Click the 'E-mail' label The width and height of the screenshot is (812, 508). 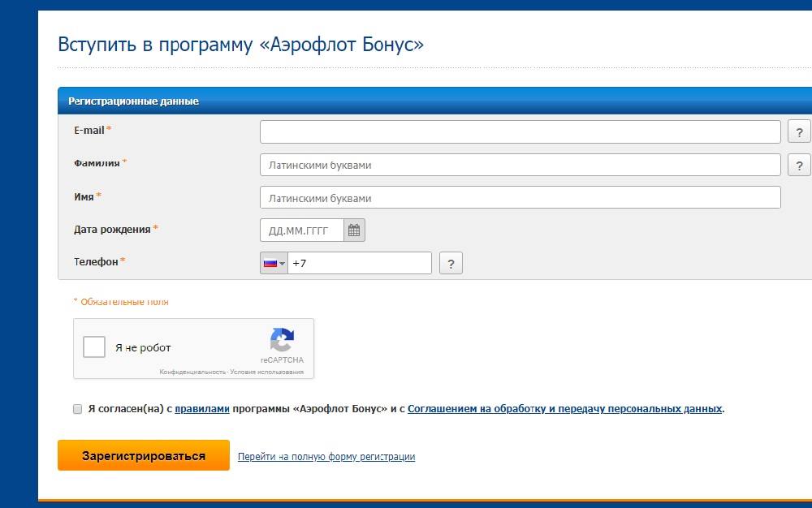point(89,131)
